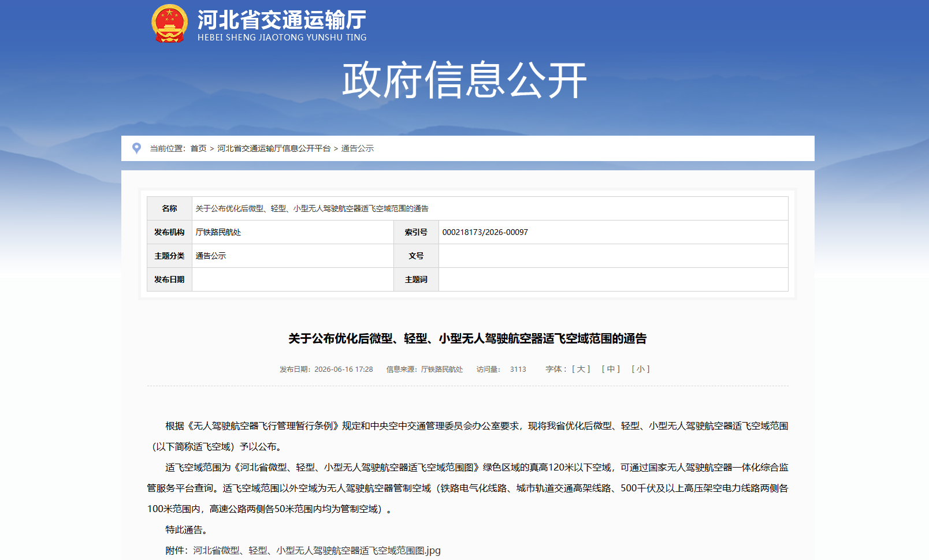The height and width of the screenshot is (560, 929).
Task: Select the index number 000218173/2026-00097
Action: [x=485, y=232]
